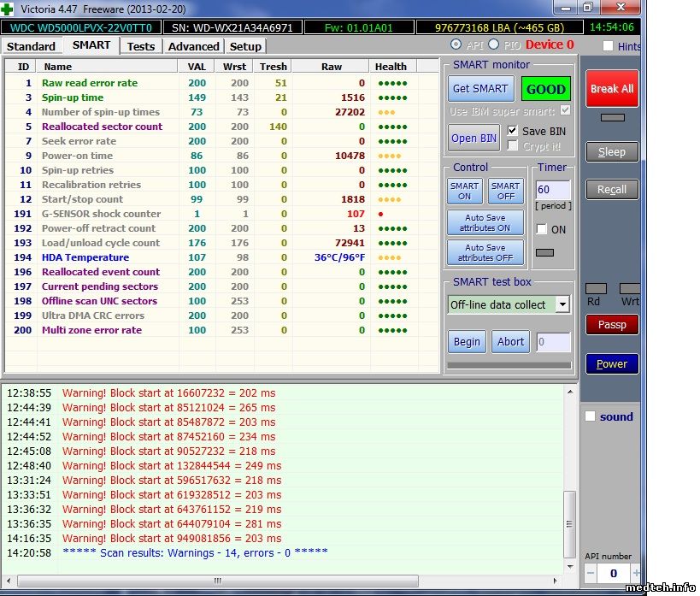Open the Off-line data collect dropdown
Viewport: 700px width, 596px height.
click(x=562, y=305)
